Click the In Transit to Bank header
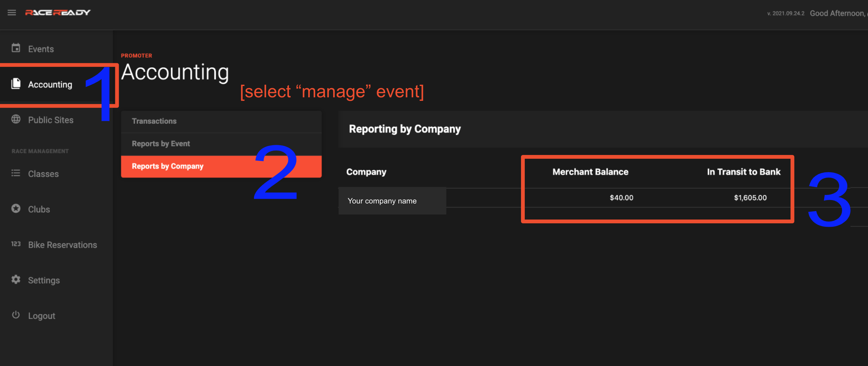 [743, 172]
